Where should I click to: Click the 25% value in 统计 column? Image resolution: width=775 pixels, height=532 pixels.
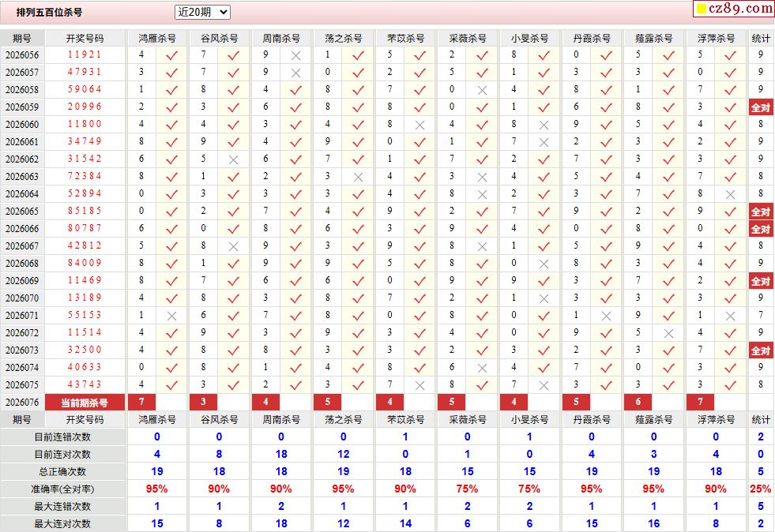[761, 489]
